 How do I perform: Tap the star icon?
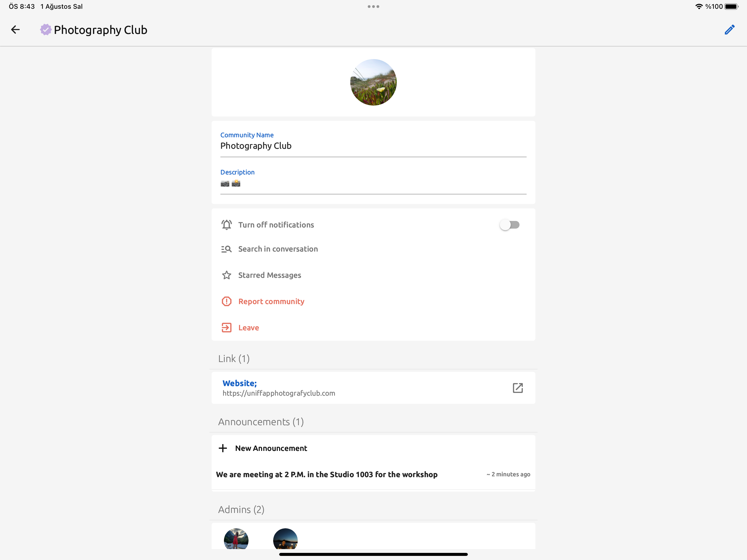(226, 275)
